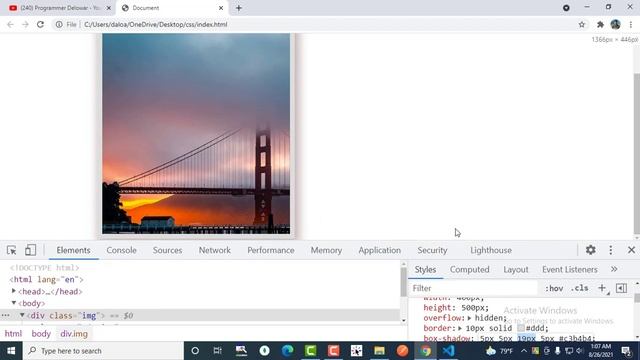The image size is (640, 360).
Task: Open the Chrome profile avatar
Action: 616,24
